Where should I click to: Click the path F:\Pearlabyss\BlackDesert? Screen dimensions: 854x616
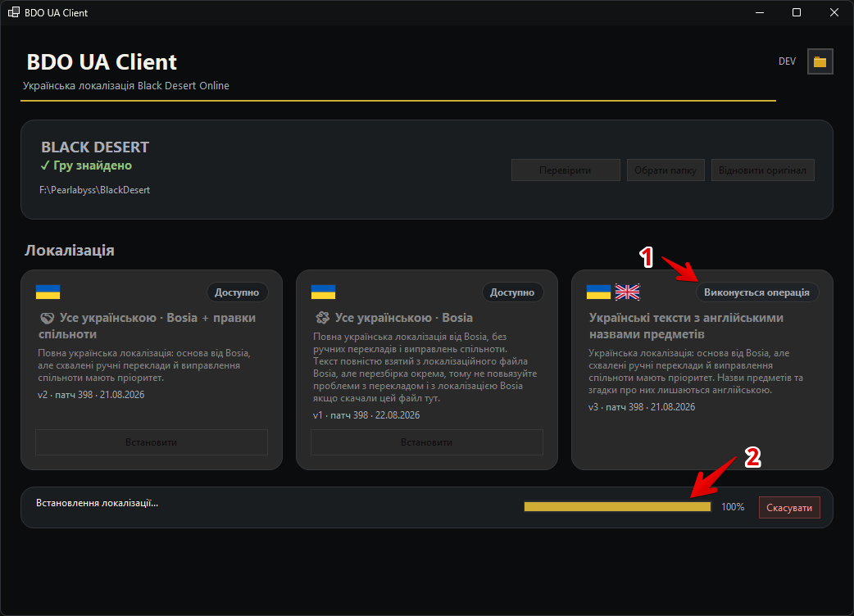pos(95,190)
